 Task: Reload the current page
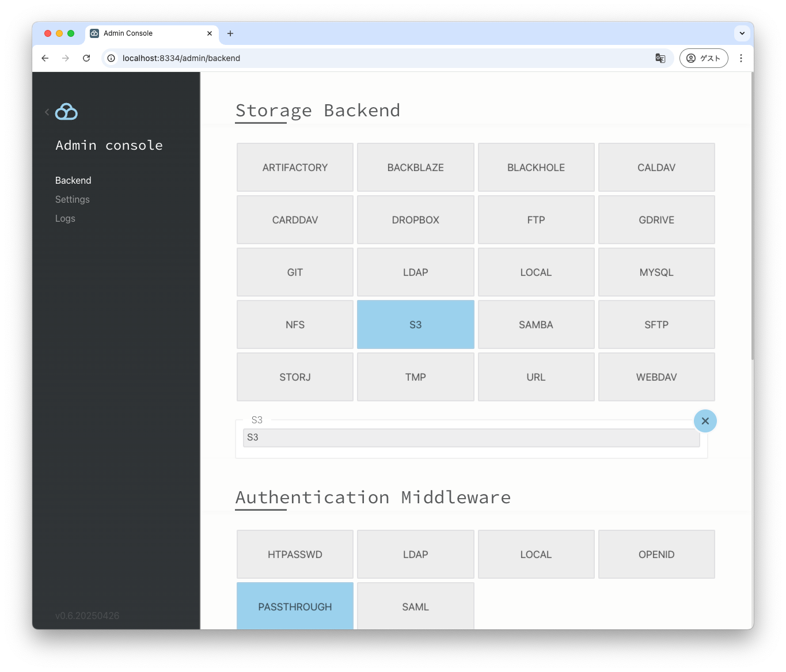click(x=86, y=58)
